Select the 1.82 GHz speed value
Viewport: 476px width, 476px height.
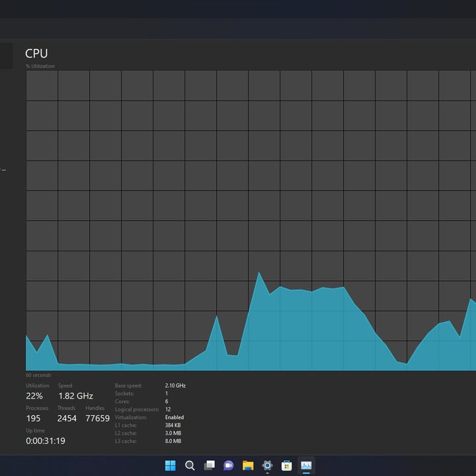75,396
